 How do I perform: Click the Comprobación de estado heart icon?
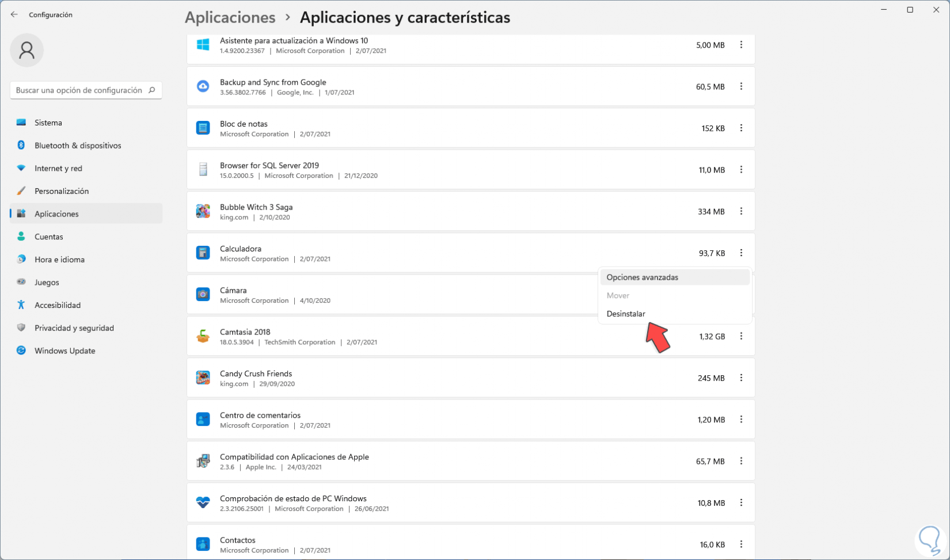pos(203,502)
